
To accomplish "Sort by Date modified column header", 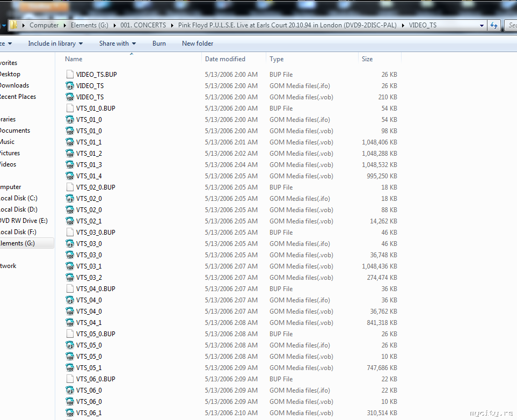I will 225,59.
